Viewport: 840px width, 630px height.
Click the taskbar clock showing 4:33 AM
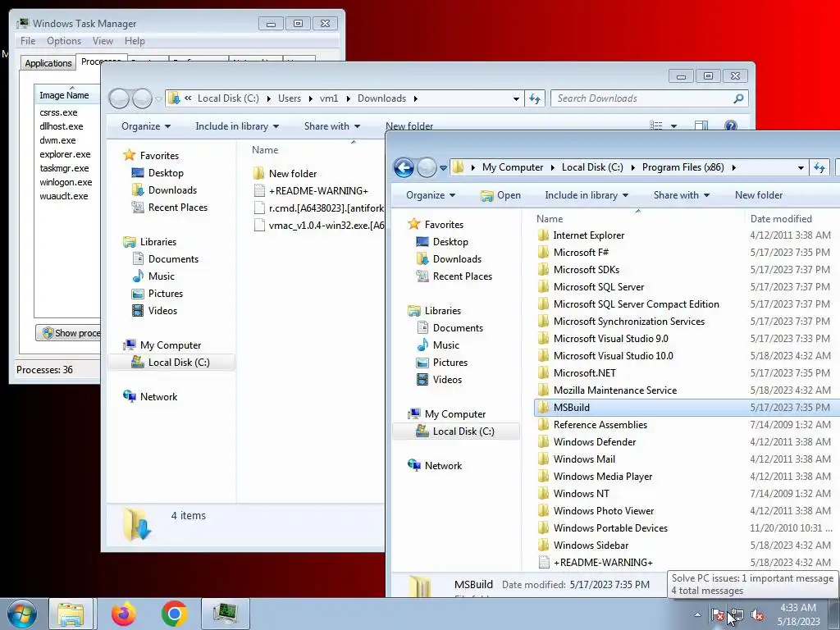coord(799,614)
